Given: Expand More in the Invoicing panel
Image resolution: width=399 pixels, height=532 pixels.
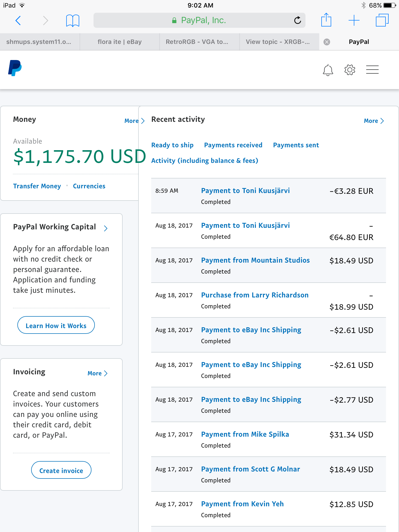Looking at the screenshot, I should coord(97,373).
